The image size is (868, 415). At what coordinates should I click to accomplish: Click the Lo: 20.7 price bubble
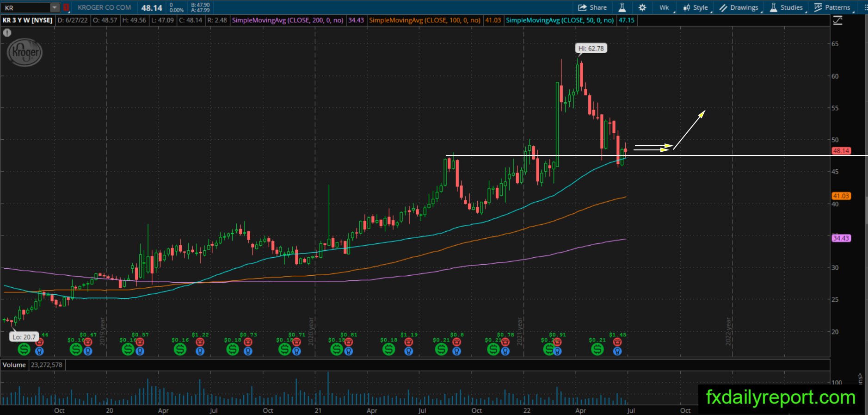coord(23,337)
